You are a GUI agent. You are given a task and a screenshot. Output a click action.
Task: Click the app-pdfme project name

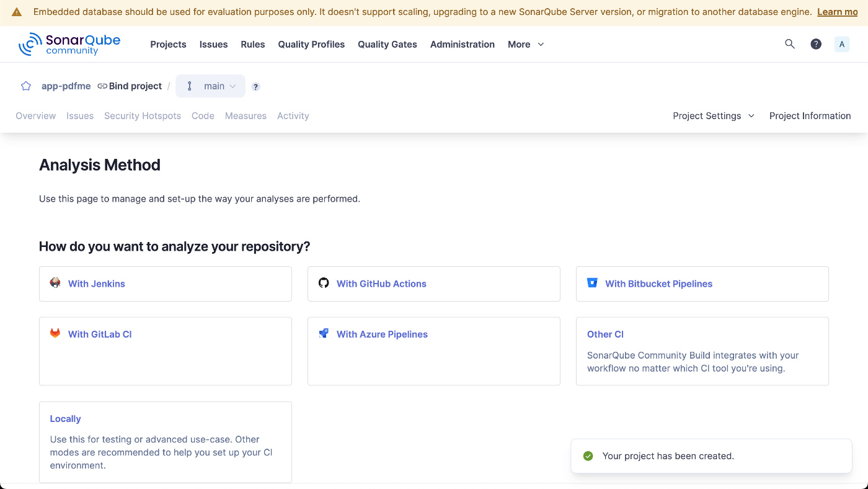[x=66, y=86]
